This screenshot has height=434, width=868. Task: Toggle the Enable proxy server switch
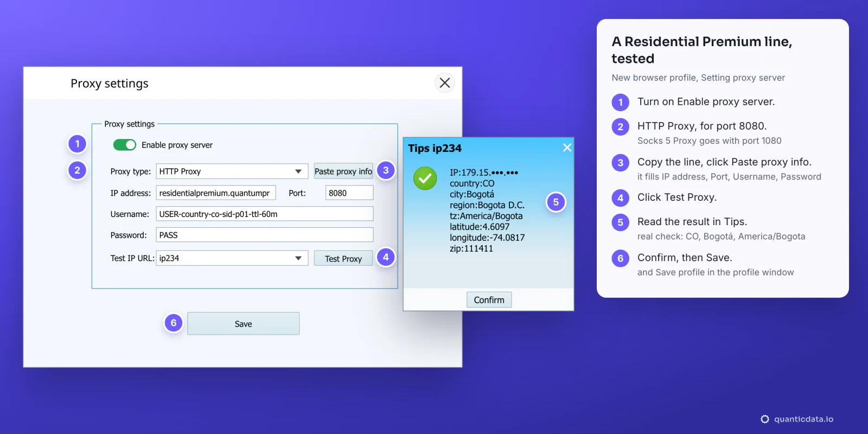coord(124,145)
